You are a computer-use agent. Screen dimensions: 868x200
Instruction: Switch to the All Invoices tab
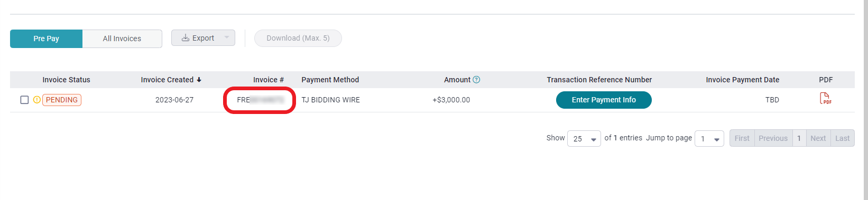[x=122, y=39]
